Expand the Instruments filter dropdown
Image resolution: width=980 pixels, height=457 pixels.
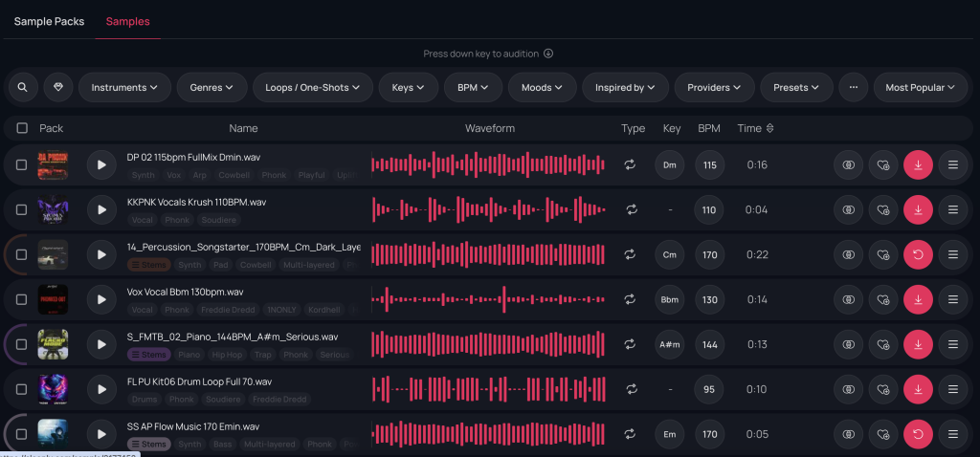pos(124,87)
